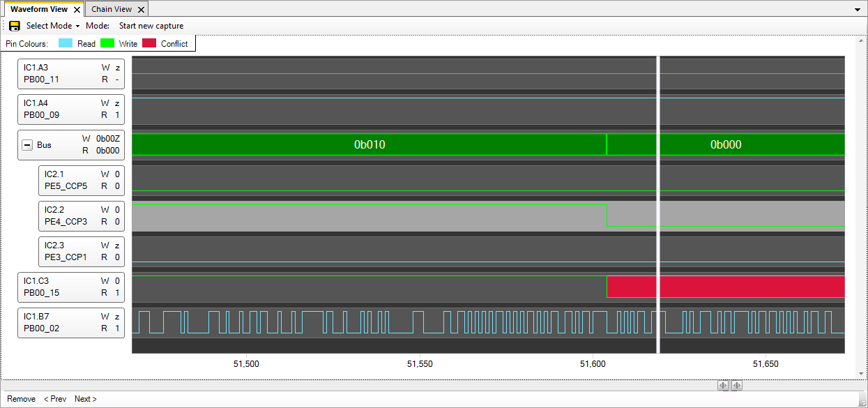This screenshot has height=408, width=868.
Task: Select the IC1.B7 PB00_02 pin label
Action: 71,322
